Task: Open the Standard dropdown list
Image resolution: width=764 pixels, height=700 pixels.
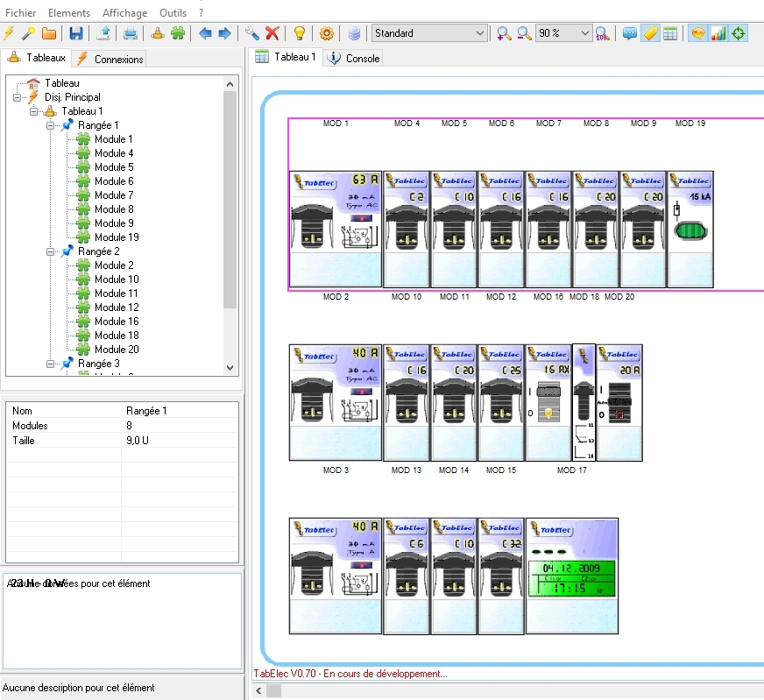Action: coord(479,33)
